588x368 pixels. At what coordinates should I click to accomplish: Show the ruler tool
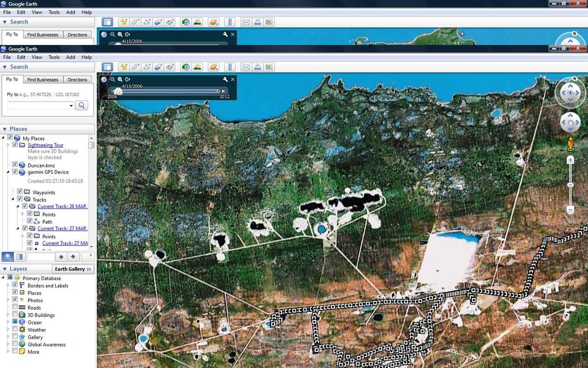(x=230, y=67)
